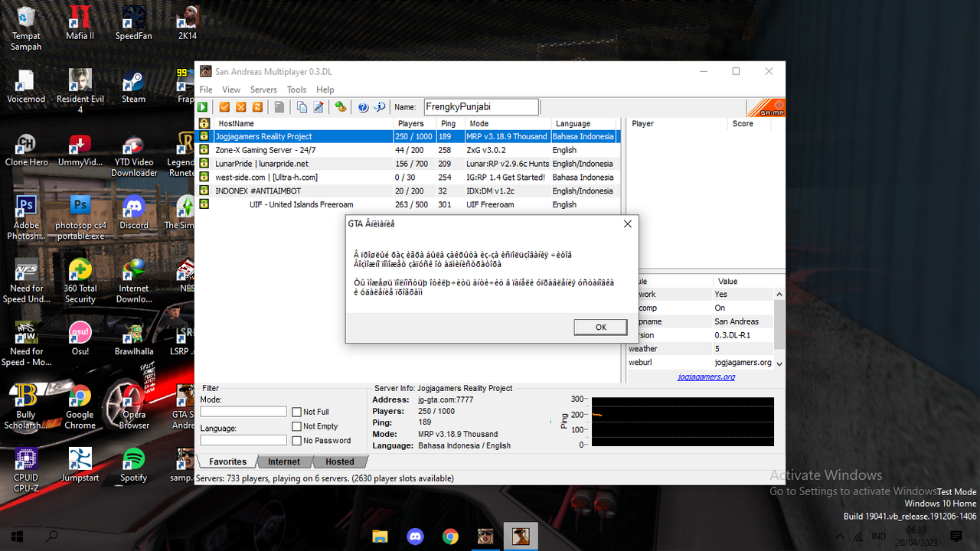Screen dimensions: 980x551
Task: Enable the Not Full filter checkbox
Action: (x=297, y=412)
